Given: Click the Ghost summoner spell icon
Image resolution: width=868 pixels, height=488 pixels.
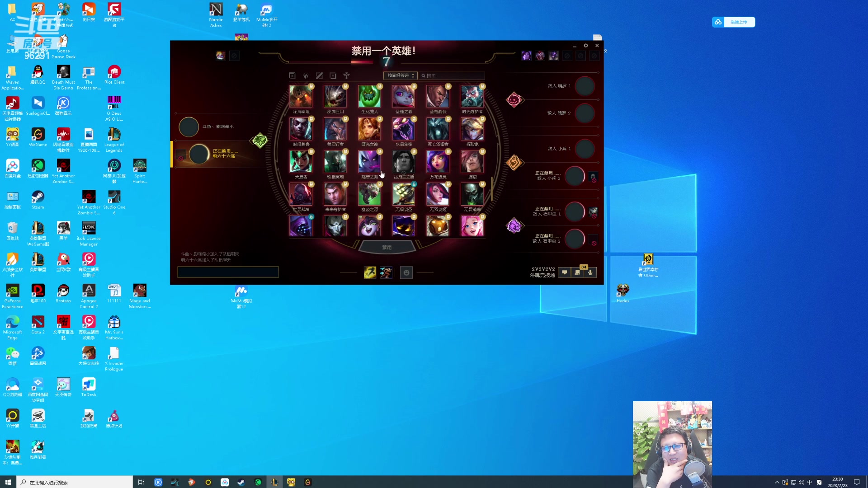Looking at the screenshot, I should tap(386, 272).
